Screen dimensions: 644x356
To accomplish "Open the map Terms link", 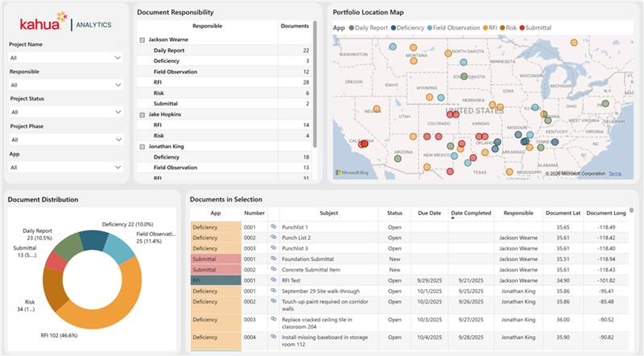I will (615, 173).
